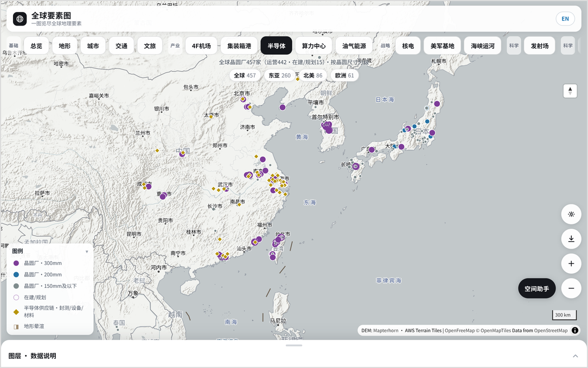588x368 pixels.
Task: Click the 兰州市 city label
Action: click(143, 133)
